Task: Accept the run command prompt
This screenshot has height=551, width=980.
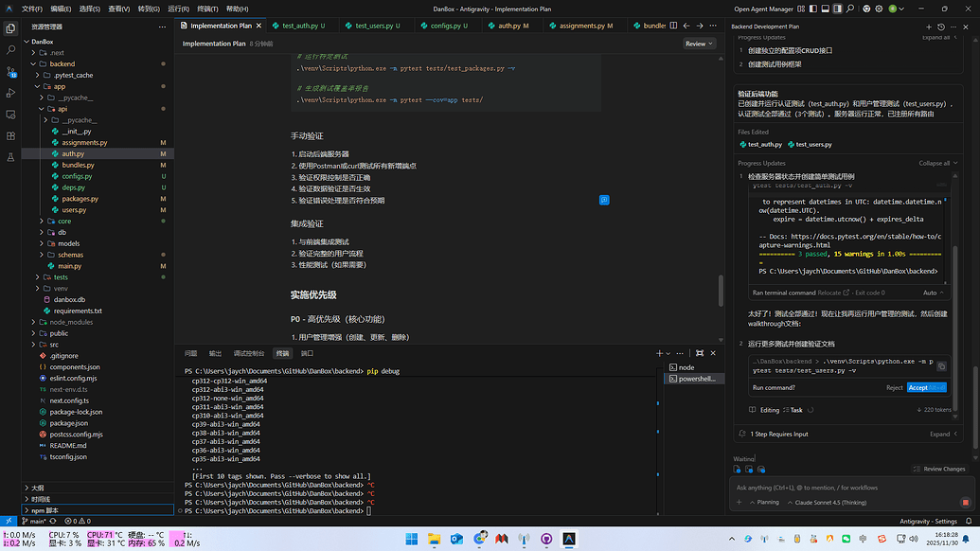Action: [x=926, y=387]
